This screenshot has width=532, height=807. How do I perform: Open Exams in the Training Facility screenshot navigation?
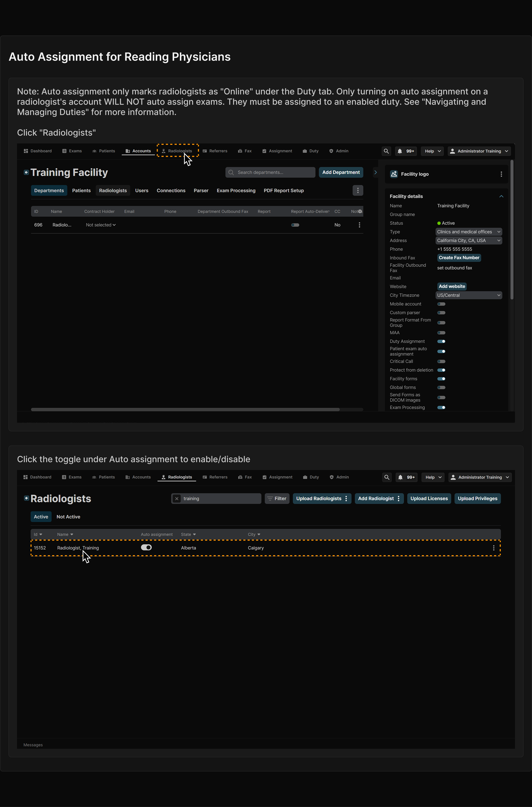click(72, 151)
